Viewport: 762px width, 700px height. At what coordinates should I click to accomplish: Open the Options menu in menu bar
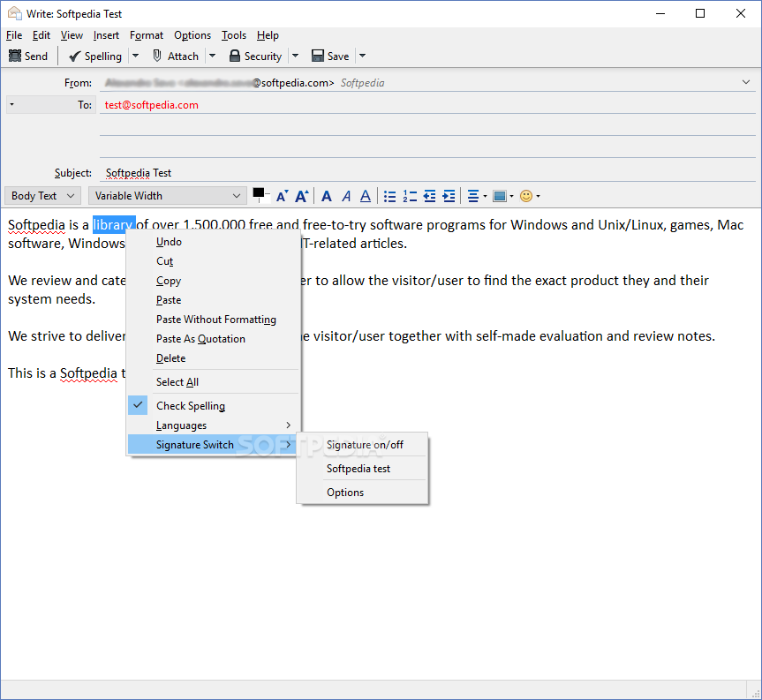[x=192, y=35]
